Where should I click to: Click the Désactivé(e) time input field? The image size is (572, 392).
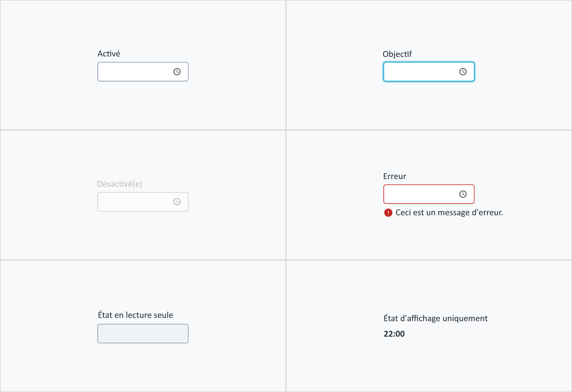143,202
